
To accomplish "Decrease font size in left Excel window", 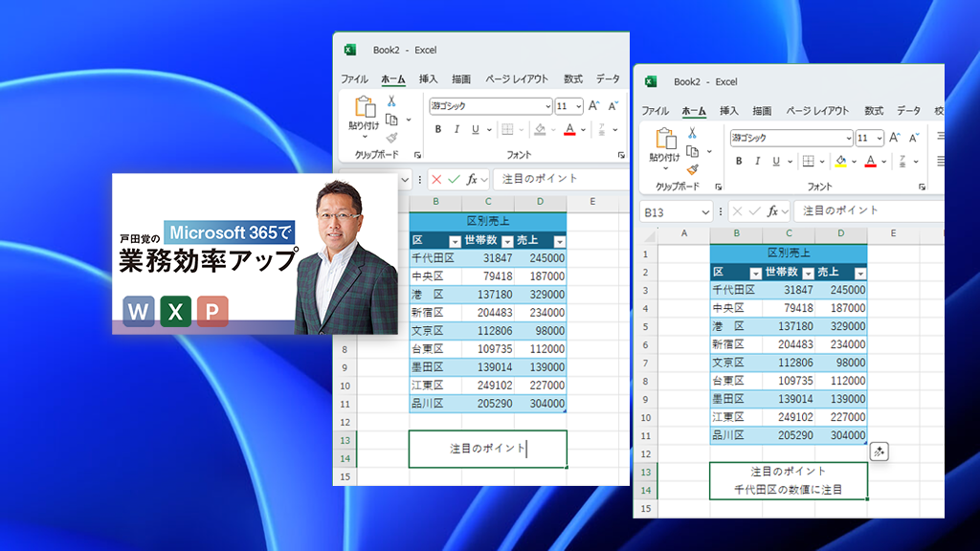I will [613, 105].
